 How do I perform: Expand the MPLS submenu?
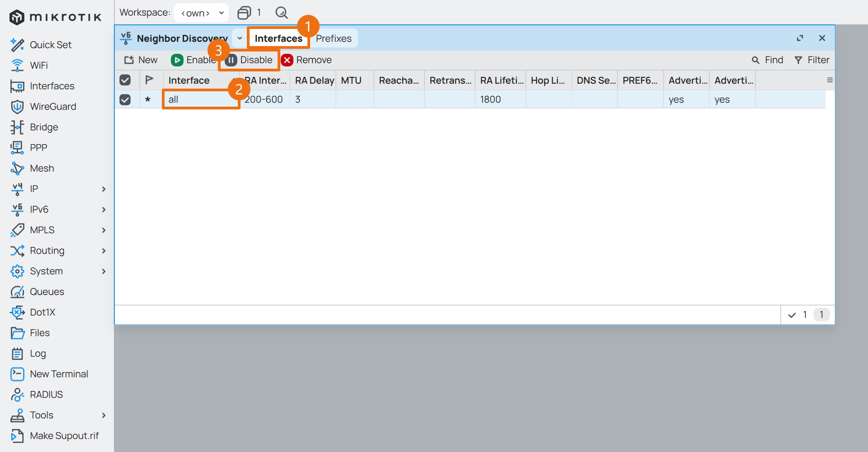(104, 230)
